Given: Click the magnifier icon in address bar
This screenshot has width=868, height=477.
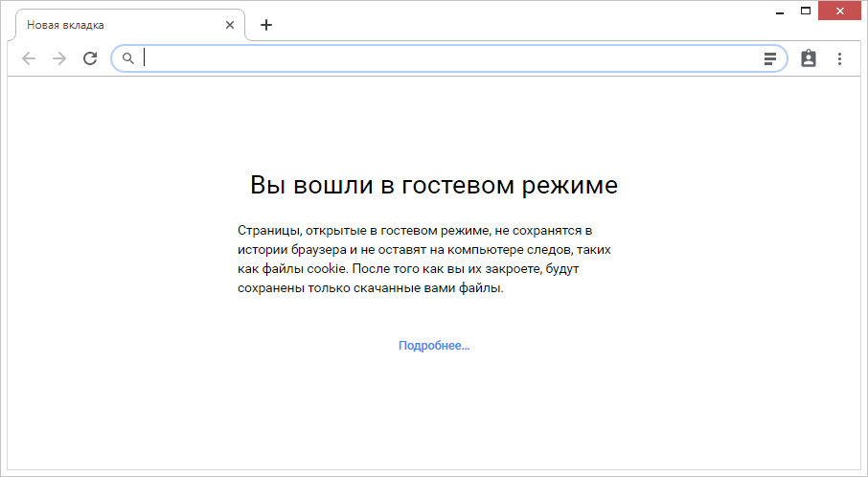Looking at the screenshot, I should (x=127, y=58).
